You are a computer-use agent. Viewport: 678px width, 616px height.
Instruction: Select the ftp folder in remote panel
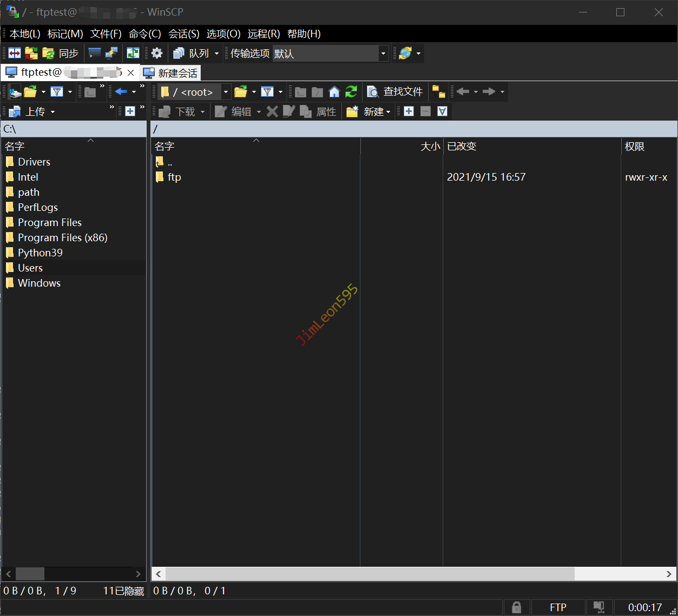pos(174,177)
